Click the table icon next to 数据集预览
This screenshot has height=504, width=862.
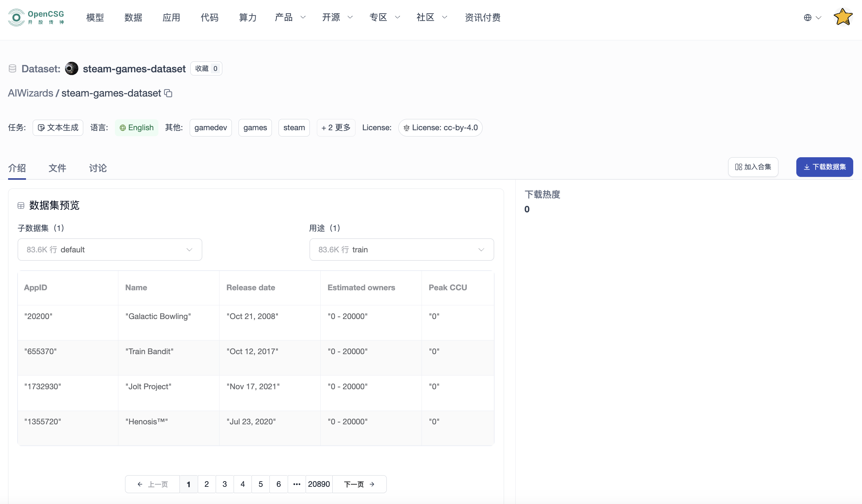(x=21, y=206)
